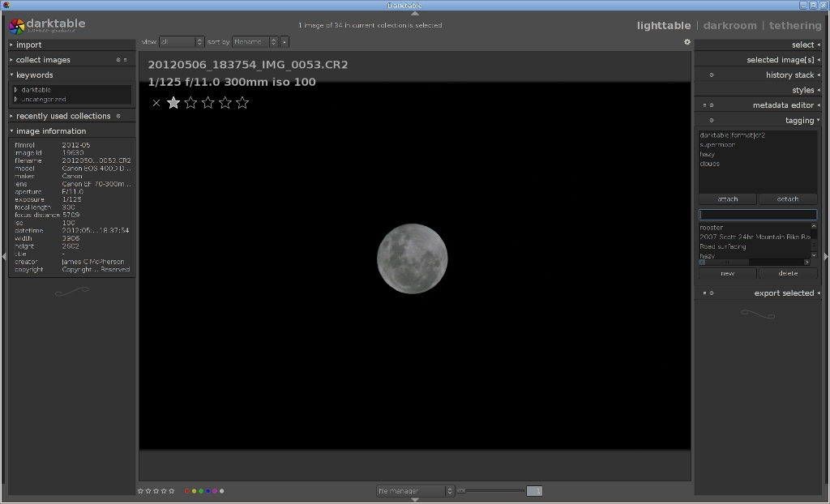
Task: Clear color labels with the white dot
Action: [221, 491]
